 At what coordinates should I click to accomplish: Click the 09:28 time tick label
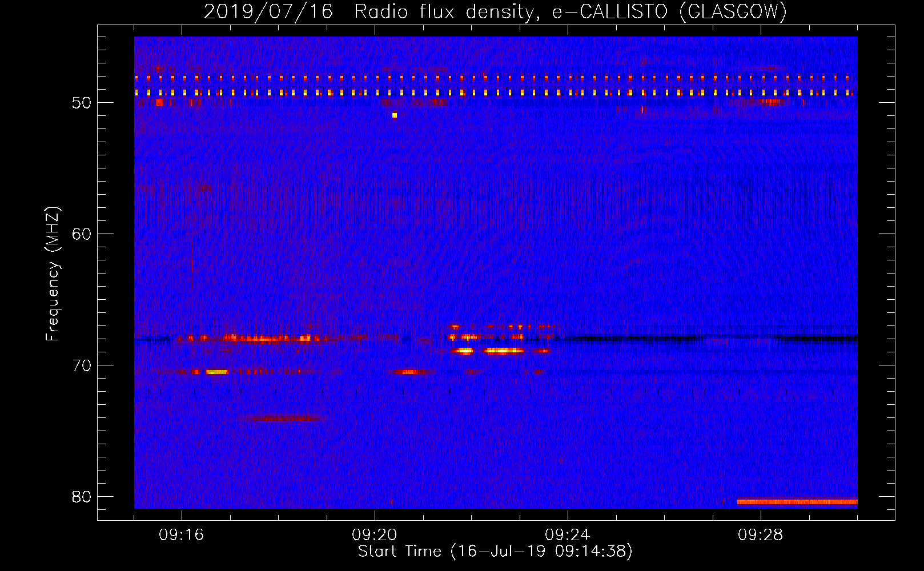pyautogui.click(x=761, y=535)
